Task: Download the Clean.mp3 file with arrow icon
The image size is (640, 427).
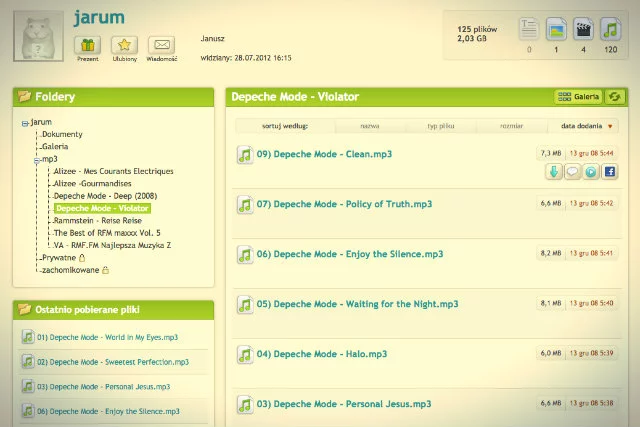Action: click(x=553, y=172)
